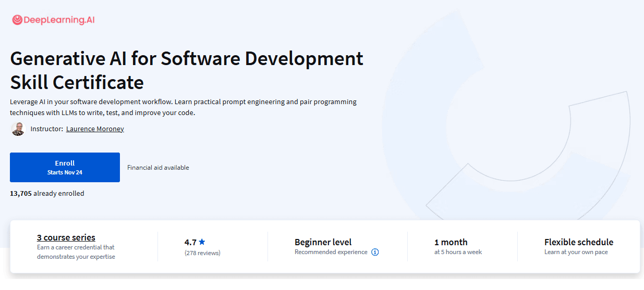Click the DeepLearning.AI circular logo icon
Image resolution: width=644 pixels, height=290 pixels.
(x=17, y=20)
